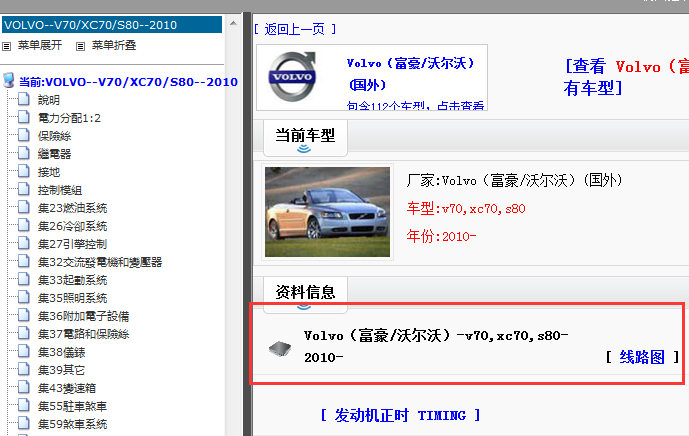Open 集39其它 in the tree
This screenshot has width=689, height=436.
[62, 370]
